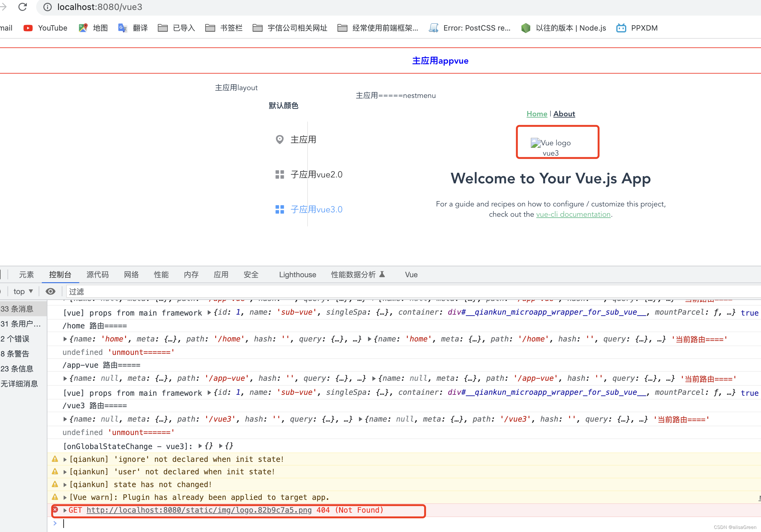Screen dimensions: 761x532
Task: Open the 地图 maps bookmark
Action: 93,28
